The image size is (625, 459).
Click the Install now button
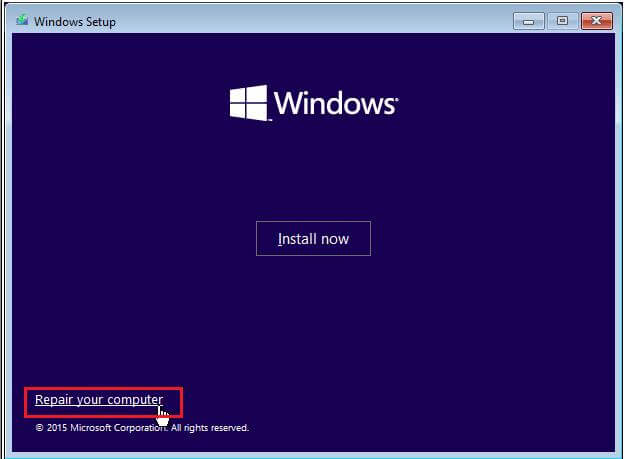pyautogui.click(x=313, y=238)
